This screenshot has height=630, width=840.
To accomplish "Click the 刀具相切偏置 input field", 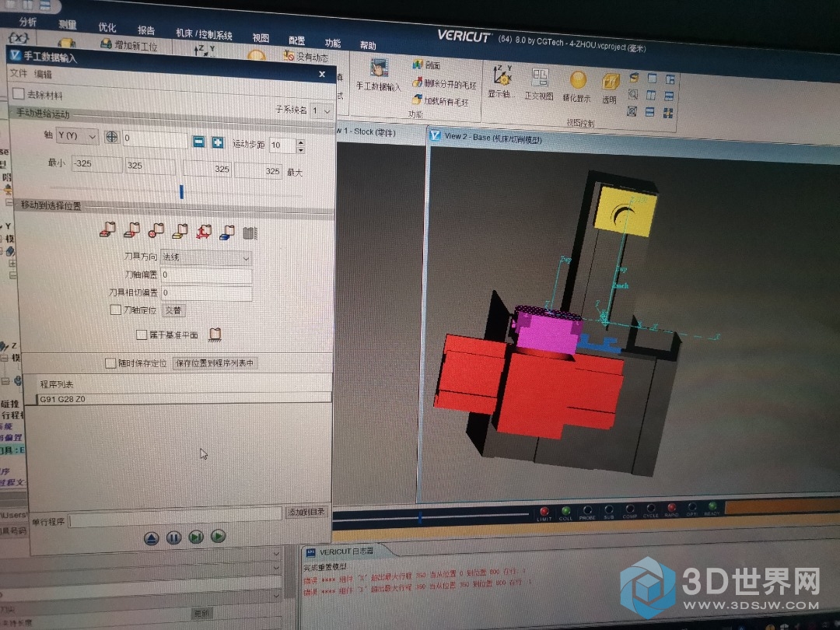I will [206, 293].
